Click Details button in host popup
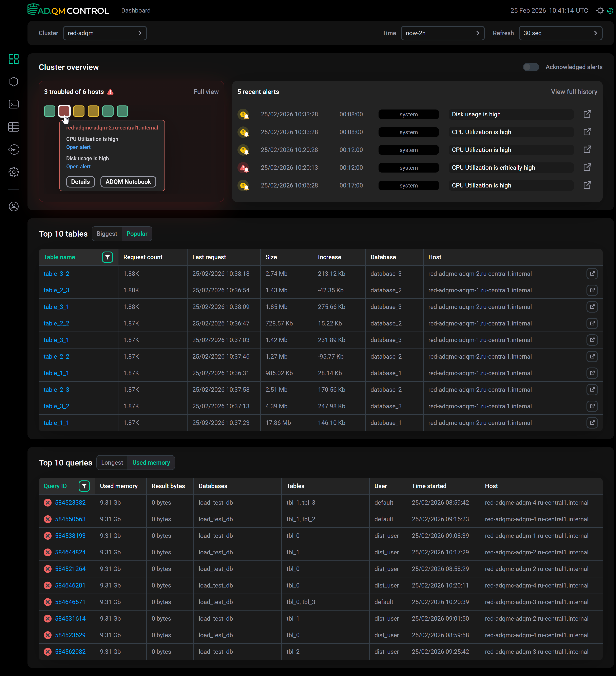Image resolution: width=616 pixels, height=676 pixels. pyautogui.click(x=80, y=182)
